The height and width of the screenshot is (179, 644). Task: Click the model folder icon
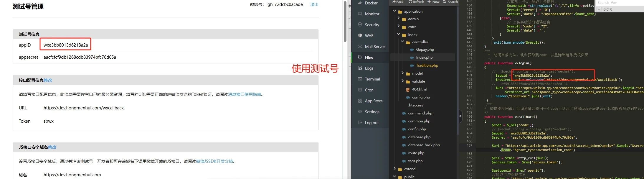click(x=408, y=74)
